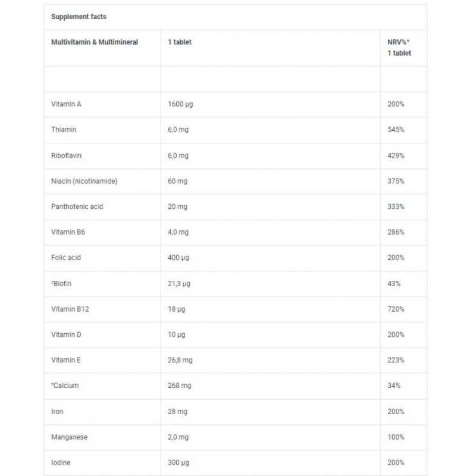The width and height of the screenshot is (476, 476).
Task: Click the Niacin (nicotinamide) label
Action: [84, 181]
